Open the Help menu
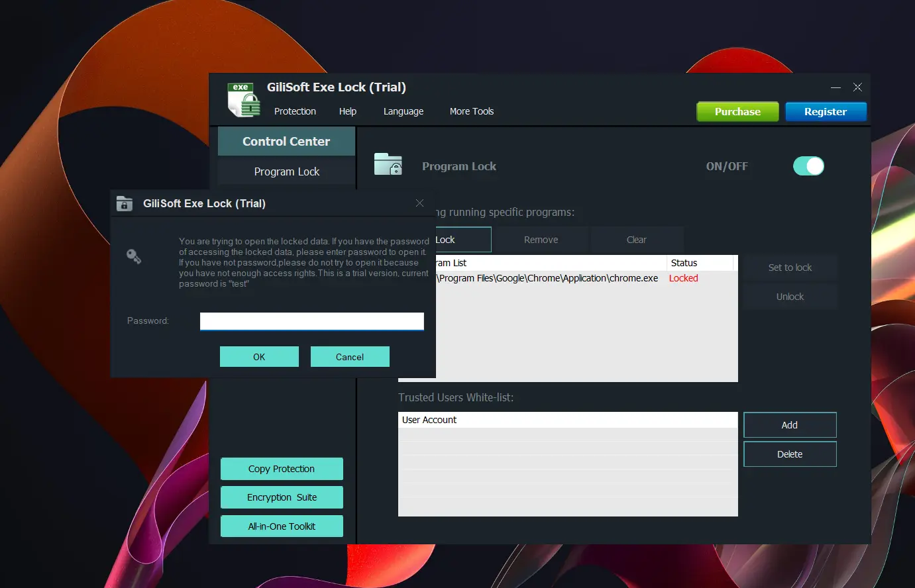This screenshot has height=588, width=915. pos(348,111)
